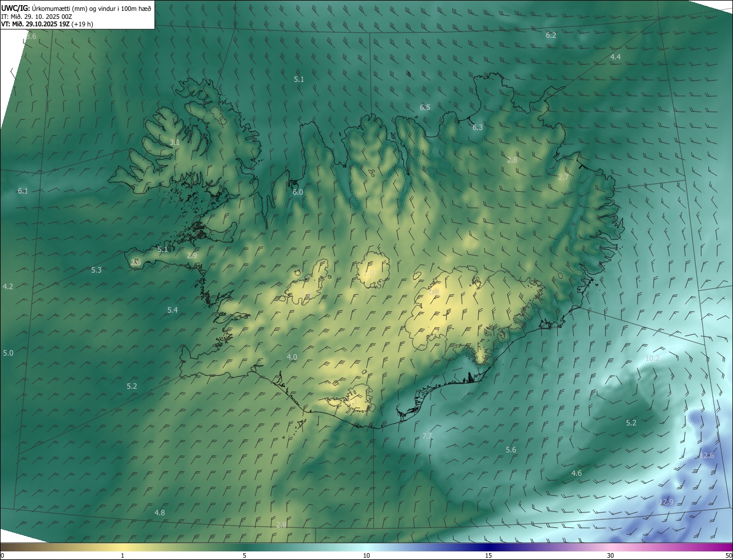The height and width of the screenshot is (560, 733).
Task: Select the 7.7 value off the south coast
Action: [x=427, y=436]
